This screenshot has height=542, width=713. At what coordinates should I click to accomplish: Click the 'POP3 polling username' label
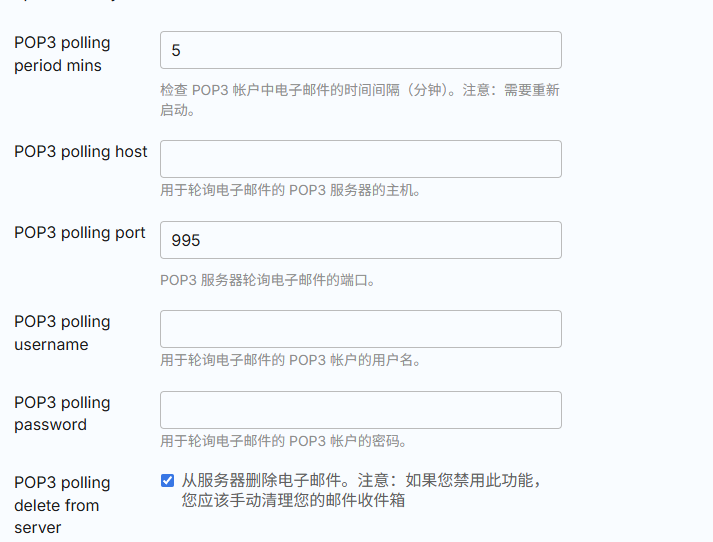pyautogui.click(x=62, y=333)
